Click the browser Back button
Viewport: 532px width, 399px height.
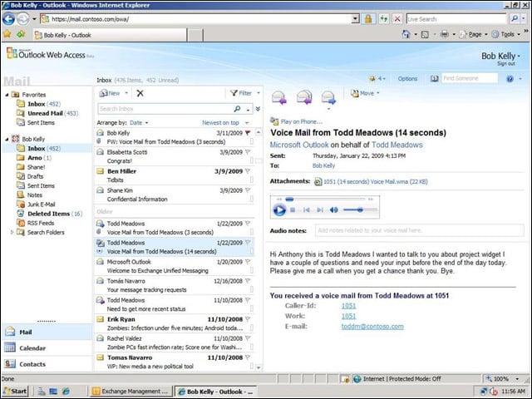[8, 19]
